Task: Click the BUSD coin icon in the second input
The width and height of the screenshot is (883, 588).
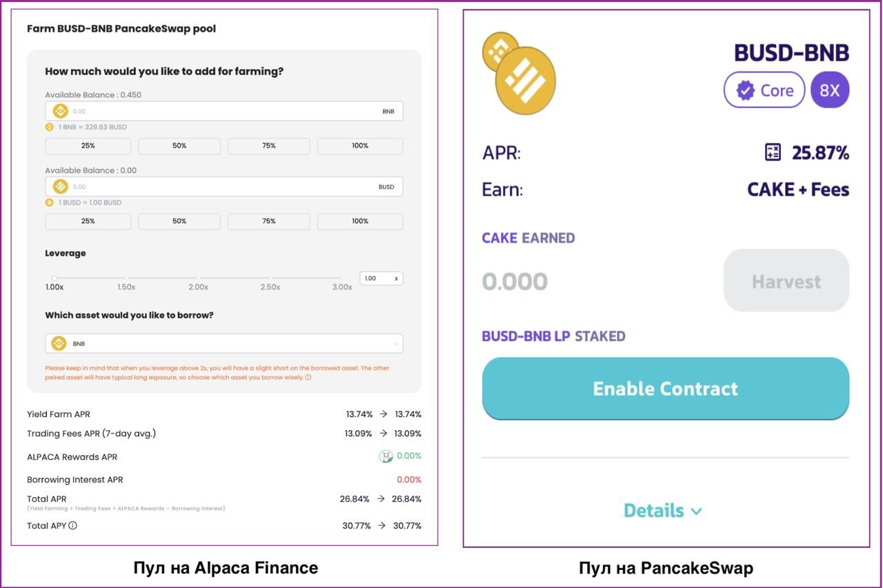Action: (x=60, y=187)
